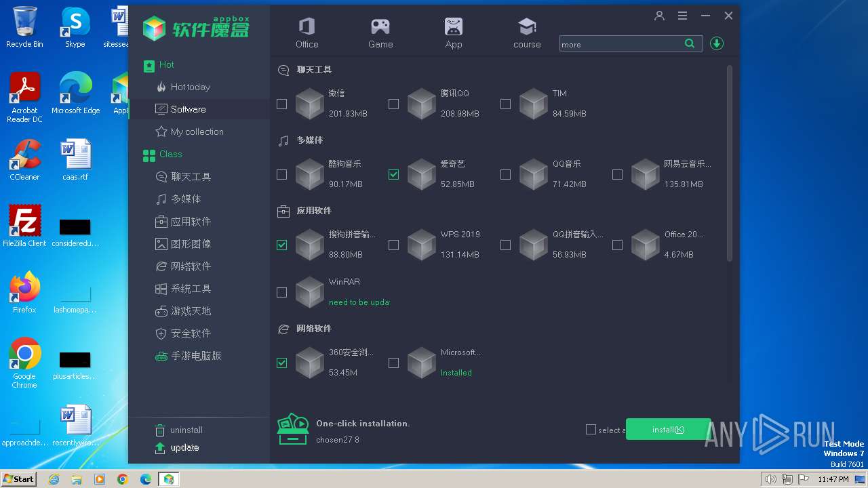
Task: Open the caas.rtf desktop file
Action: pyautogui.click(x=75, y=160)
